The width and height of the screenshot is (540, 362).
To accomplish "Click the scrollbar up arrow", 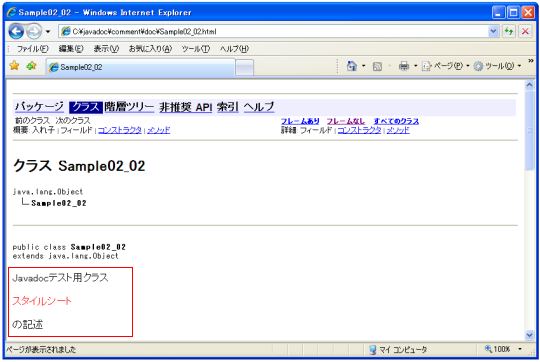I will click(529, 85).
